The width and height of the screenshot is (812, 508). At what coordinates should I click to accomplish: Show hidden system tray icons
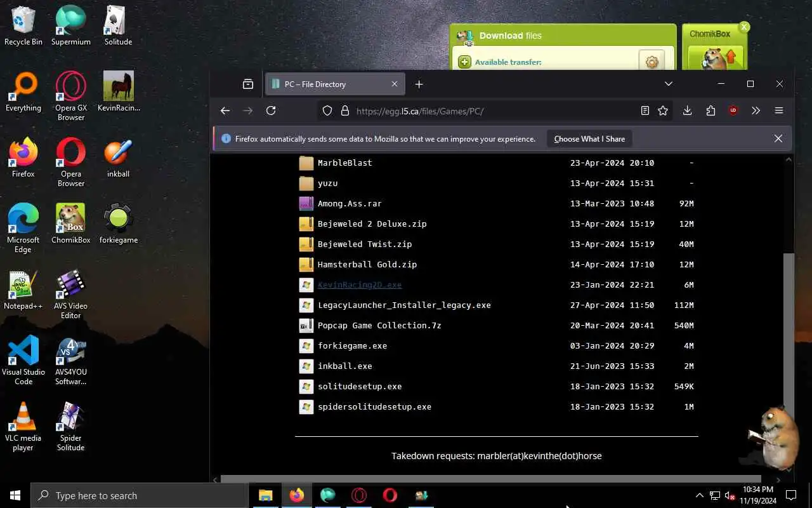[700, 495]
